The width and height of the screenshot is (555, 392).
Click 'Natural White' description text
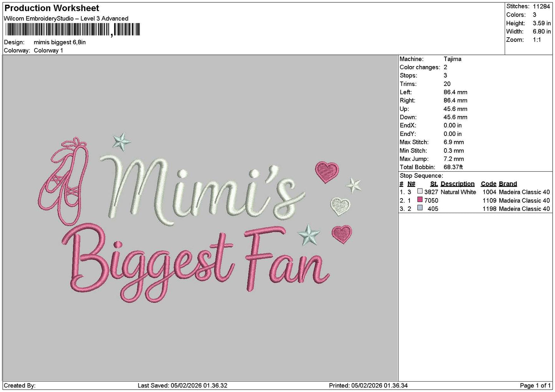click(x=458, y=192)
